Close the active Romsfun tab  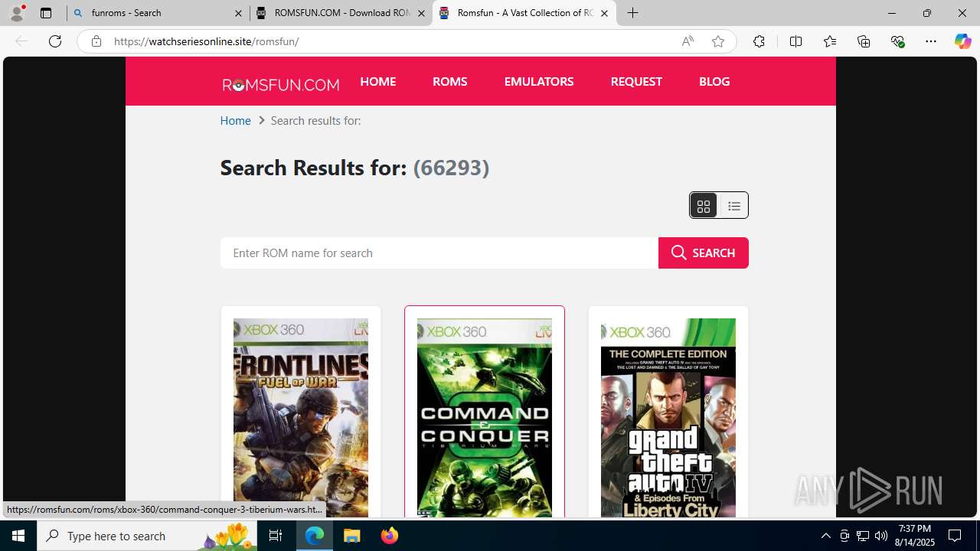coord(604,13)
